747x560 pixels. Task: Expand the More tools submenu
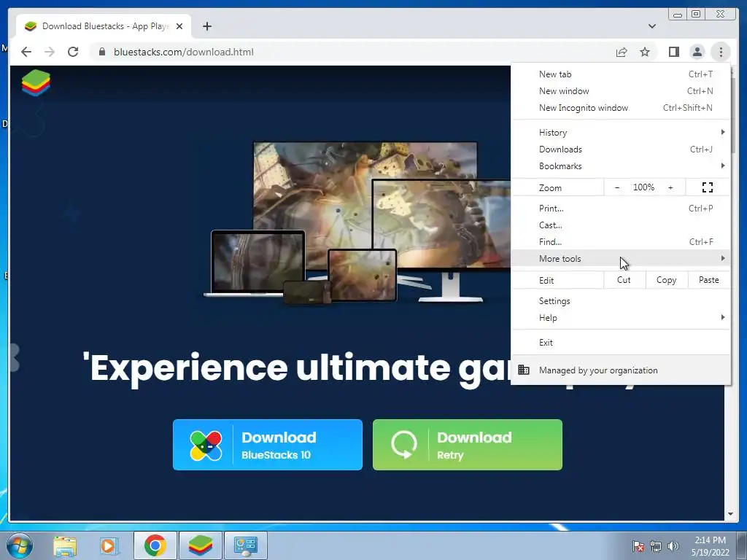point(620,259)
